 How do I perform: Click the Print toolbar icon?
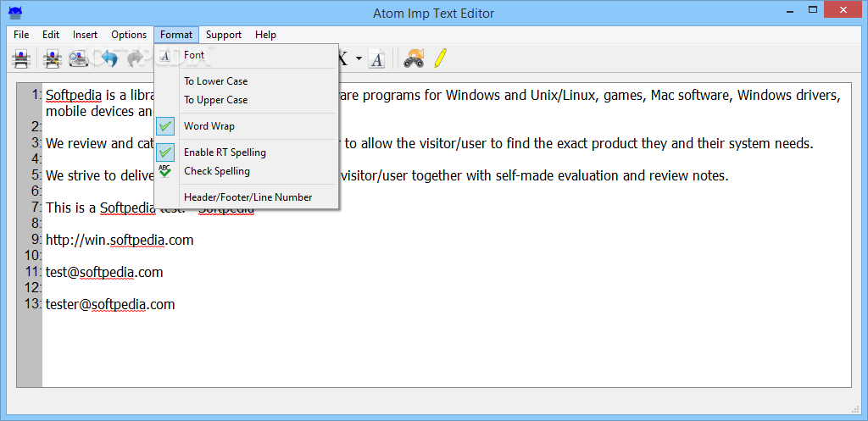point(21,58)
